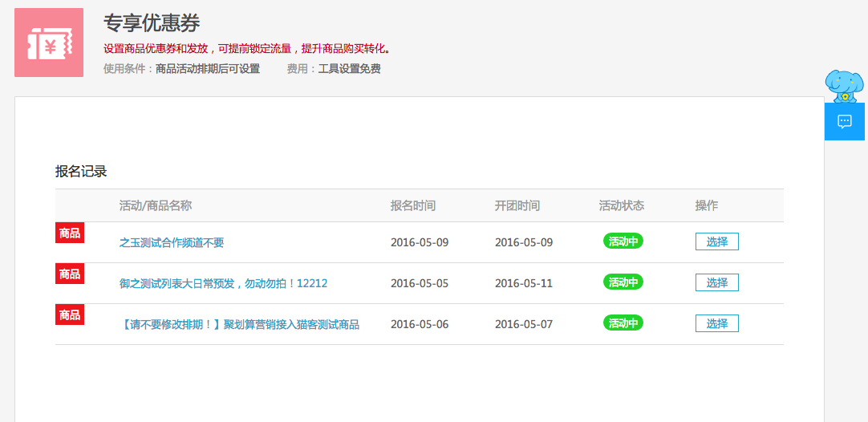Open the link 御之测试列表大日常预发，勿动勿拍！12212
This screenshot has width=868, height=422.
pos(223,283)
